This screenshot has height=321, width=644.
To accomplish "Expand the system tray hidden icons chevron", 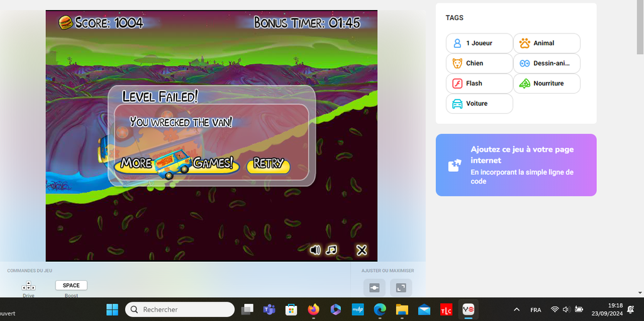I will 516,310.
